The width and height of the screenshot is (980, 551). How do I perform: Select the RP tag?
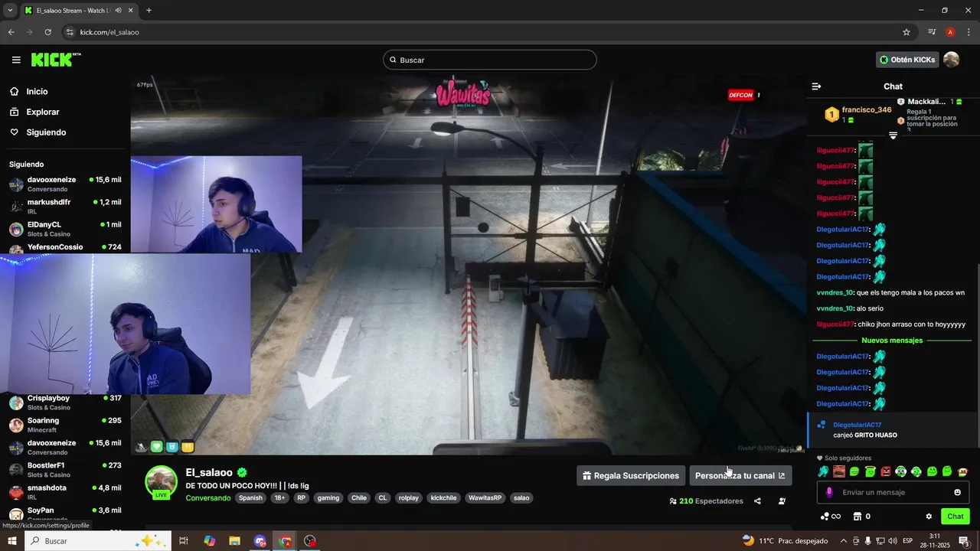tap(302, 497)
